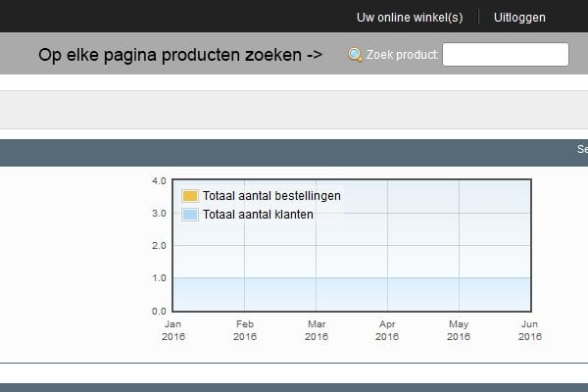Click the '3.0' y-axis value
The image size is (588, 392).
[x=159, y=214]
